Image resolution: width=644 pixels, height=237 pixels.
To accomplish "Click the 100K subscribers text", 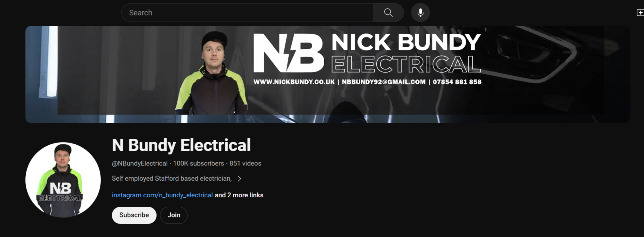I will coord(199,163).
